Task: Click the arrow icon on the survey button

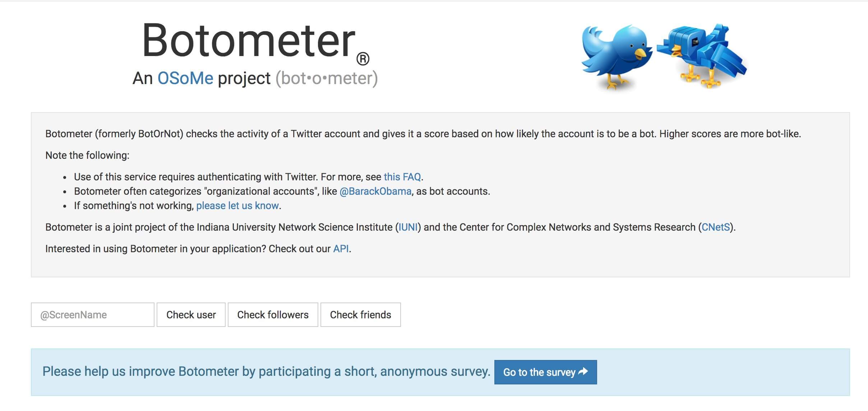Action: click(583, 371)
